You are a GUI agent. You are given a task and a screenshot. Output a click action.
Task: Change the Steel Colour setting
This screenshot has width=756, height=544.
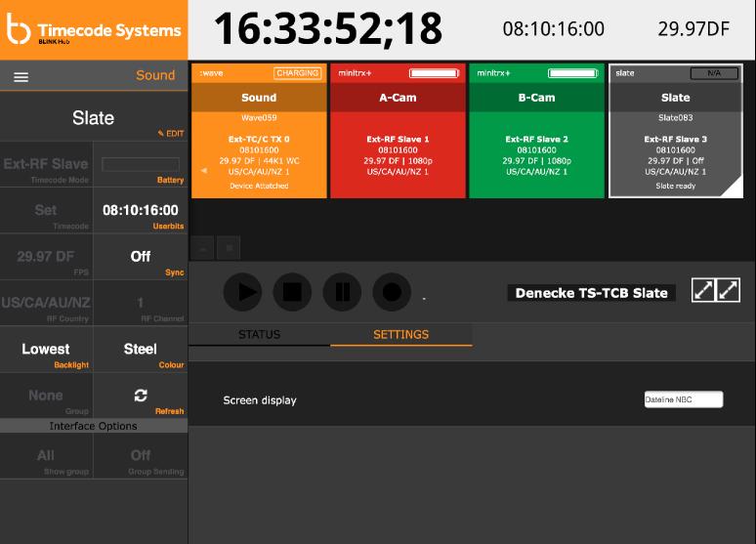(x=141, y=350)
